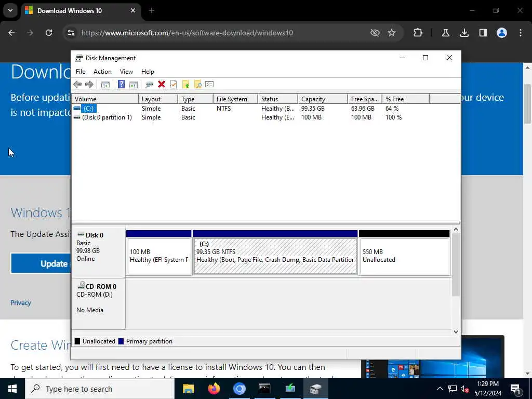
Task: Click the NTFS file system cell
Action: [x=223, y=109]
